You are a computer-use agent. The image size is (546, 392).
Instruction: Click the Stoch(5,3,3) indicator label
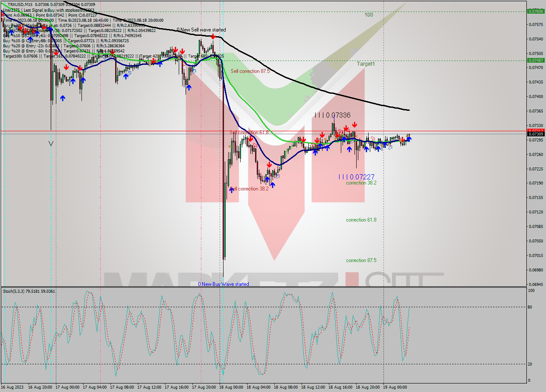click(29, 291)
